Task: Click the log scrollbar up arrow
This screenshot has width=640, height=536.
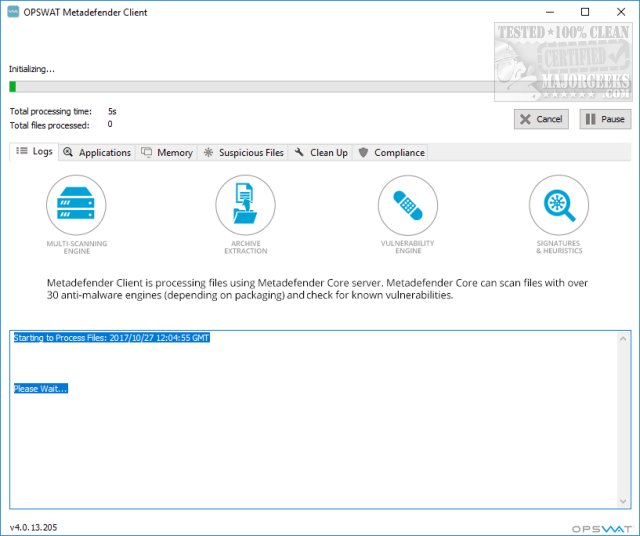Action: (623, 339)
